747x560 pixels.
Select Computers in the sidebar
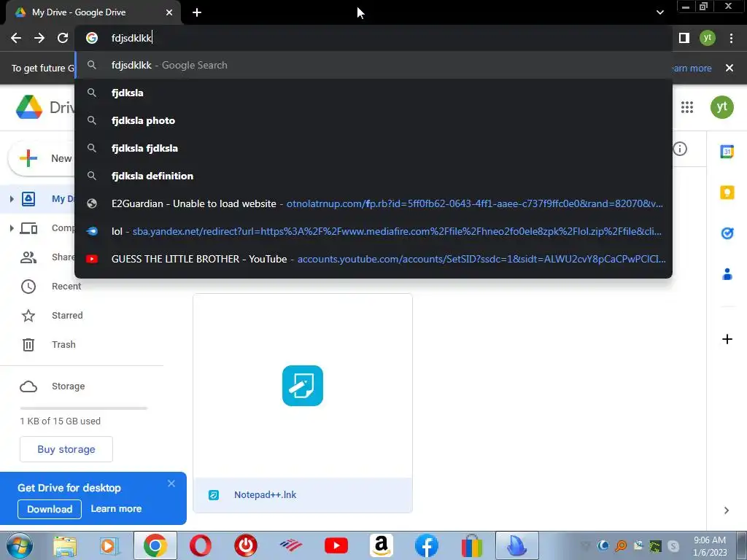pyautogui.click(x=47, y=228)
